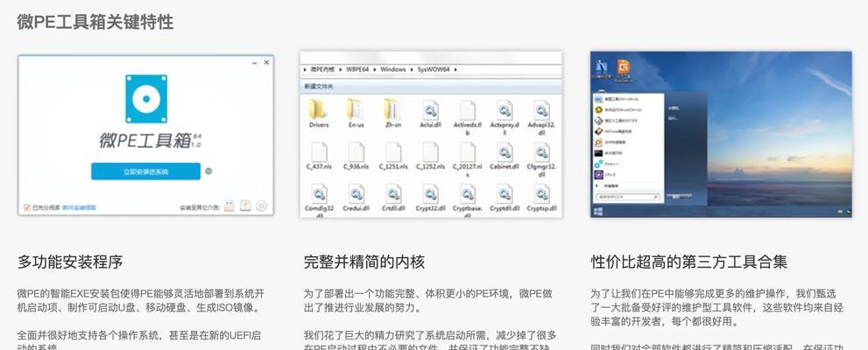Click the system tray icons on the PE taskbar
Screen dimensions: 868x350
click(x=844, y=213)
